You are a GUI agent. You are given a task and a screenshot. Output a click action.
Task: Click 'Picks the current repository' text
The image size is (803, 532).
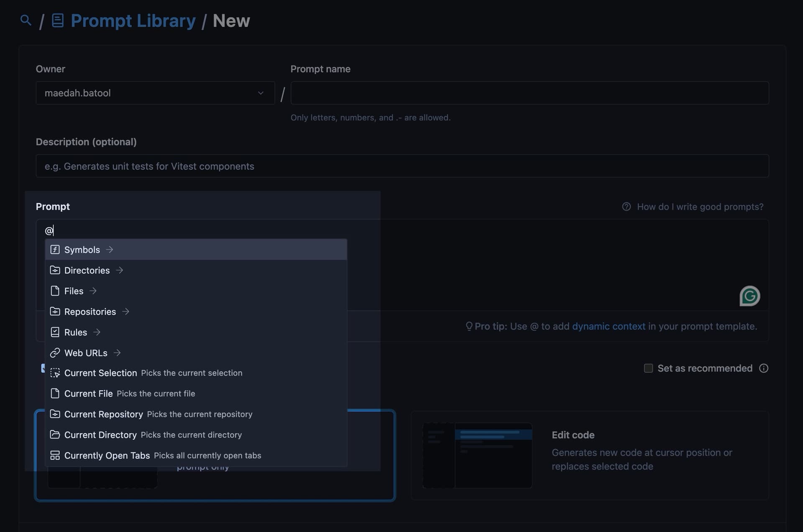199,414
